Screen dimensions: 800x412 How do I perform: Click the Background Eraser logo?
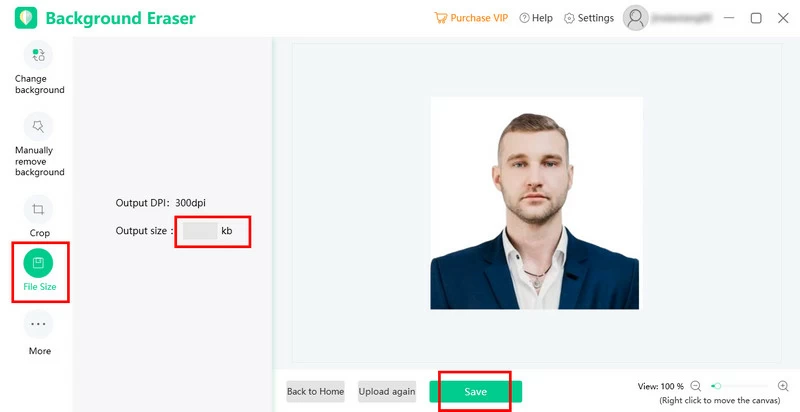(26, 18)
